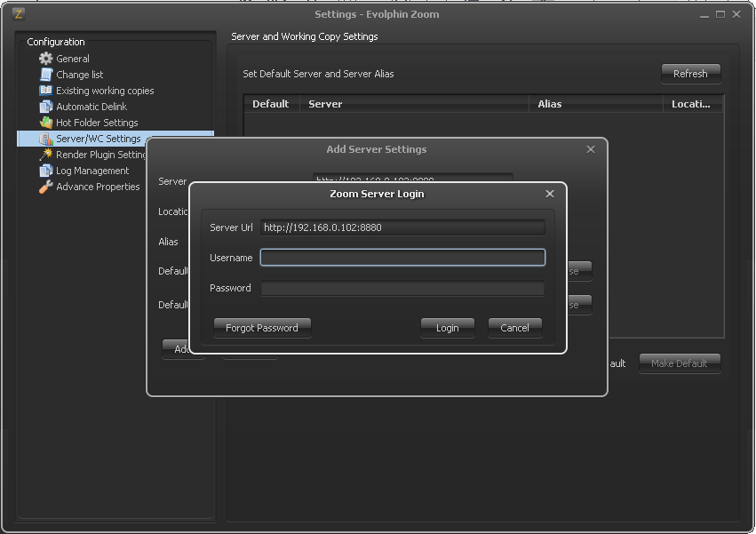Image resolution: width=756 pixels, height=534 pixels.
Task: Open the General configuration entry
Action: (73, 59)
